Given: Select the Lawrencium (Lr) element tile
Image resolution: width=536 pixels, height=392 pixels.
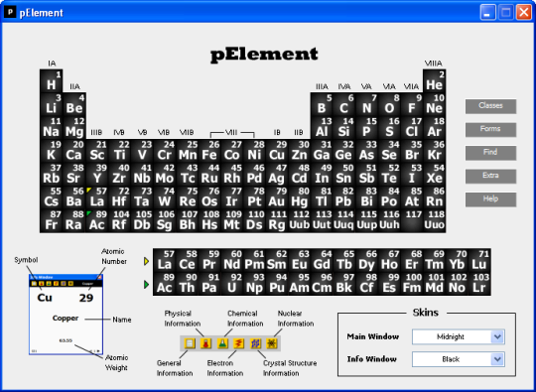Looking at the screenshot, I should (479, 284).
